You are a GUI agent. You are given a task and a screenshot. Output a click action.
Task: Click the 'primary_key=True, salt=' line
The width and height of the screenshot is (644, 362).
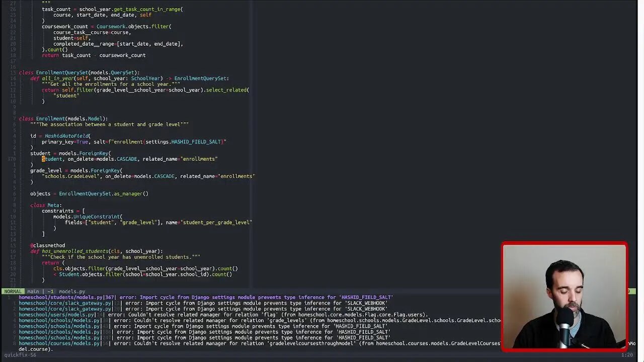coord(134,142)
